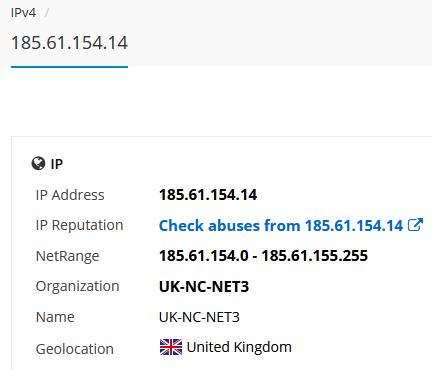Open the Check abuses from 185.61.154.14 link
Image resolution: width=432 pixels, height=370 pixels.
pos(281,226)
